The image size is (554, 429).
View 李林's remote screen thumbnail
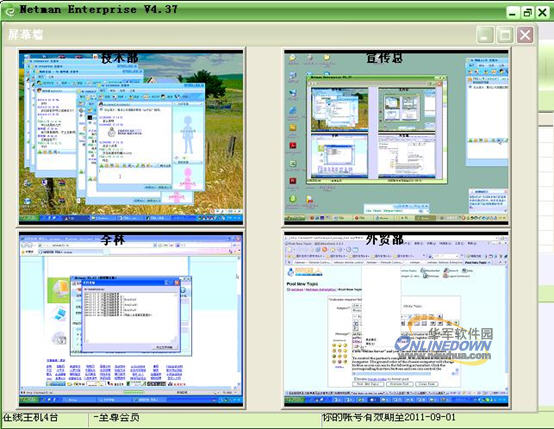[131, 319]
